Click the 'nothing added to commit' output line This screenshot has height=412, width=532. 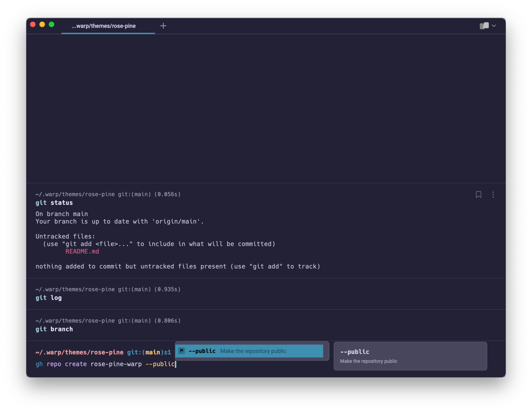(178, 266)
